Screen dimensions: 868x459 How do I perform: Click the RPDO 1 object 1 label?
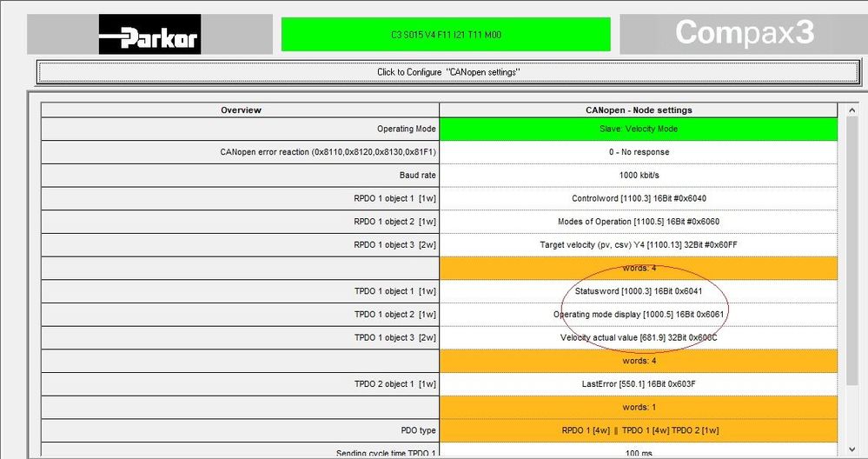coord(394,198)
